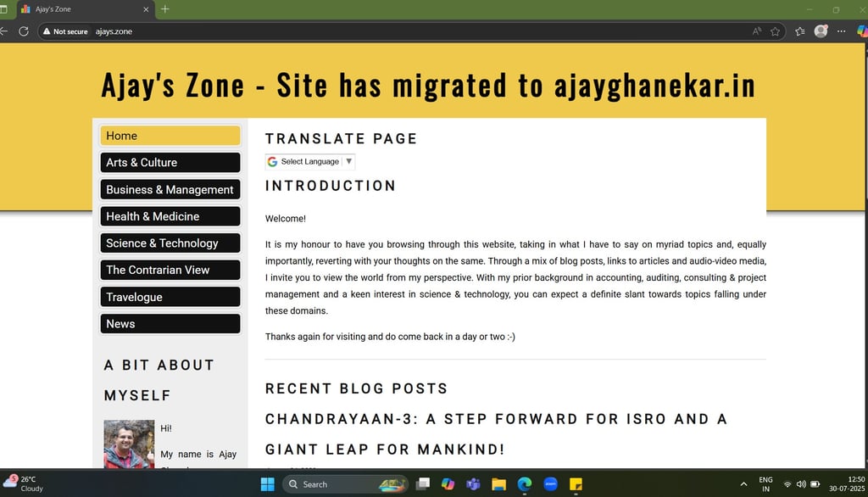Switch input language ENG IN
The image size is (868, 497).
(765, 484)
